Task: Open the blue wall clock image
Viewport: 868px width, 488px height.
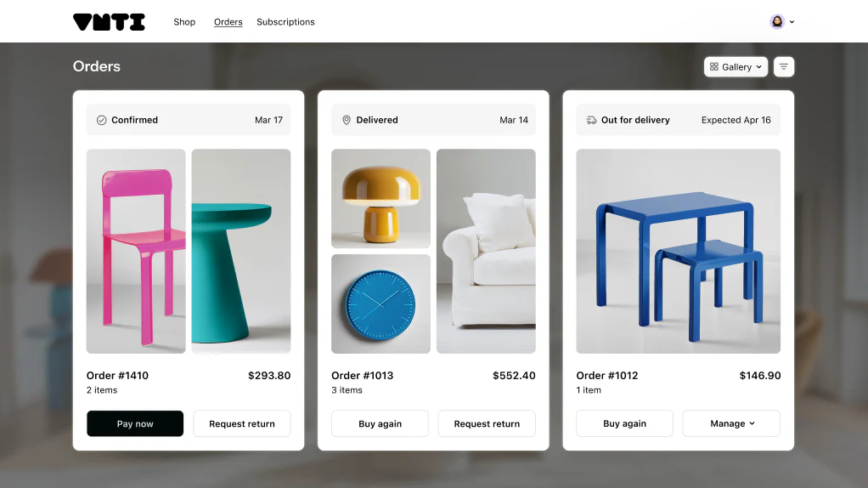Action: coord(380,304)
